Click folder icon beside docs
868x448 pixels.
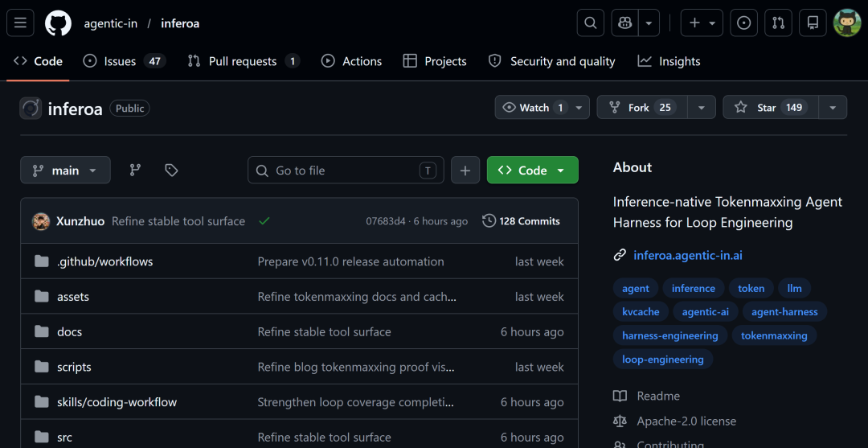42,331
